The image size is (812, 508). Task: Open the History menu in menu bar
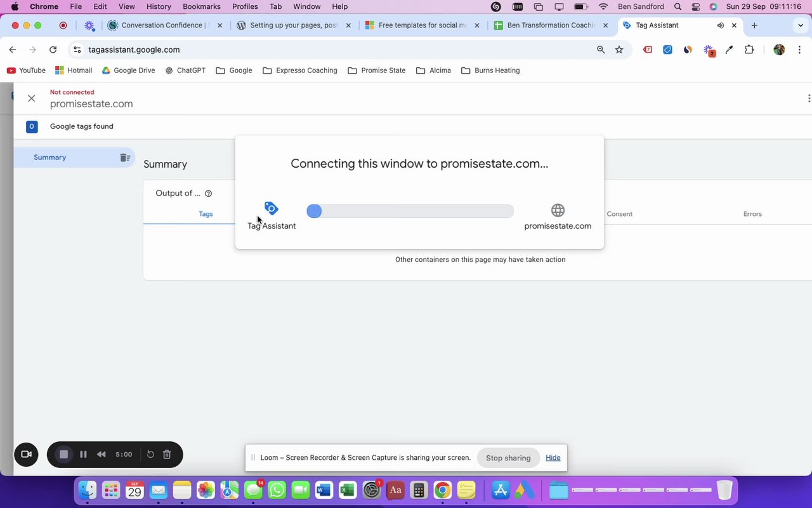(x=159, y=6)
